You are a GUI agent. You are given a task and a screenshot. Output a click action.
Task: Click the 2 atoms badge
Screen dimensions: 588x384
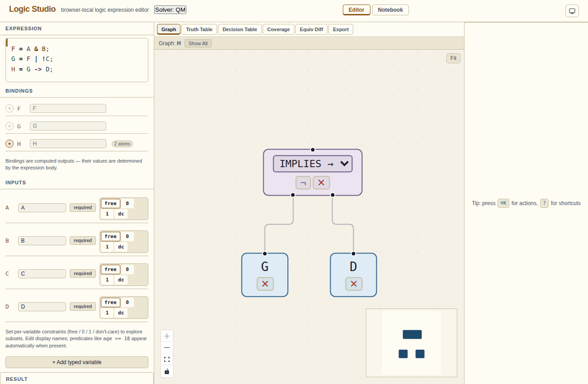pos(122,144)
